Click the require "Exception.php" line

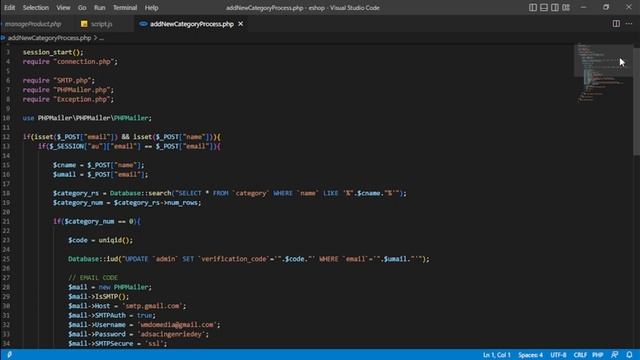point(68,99)
